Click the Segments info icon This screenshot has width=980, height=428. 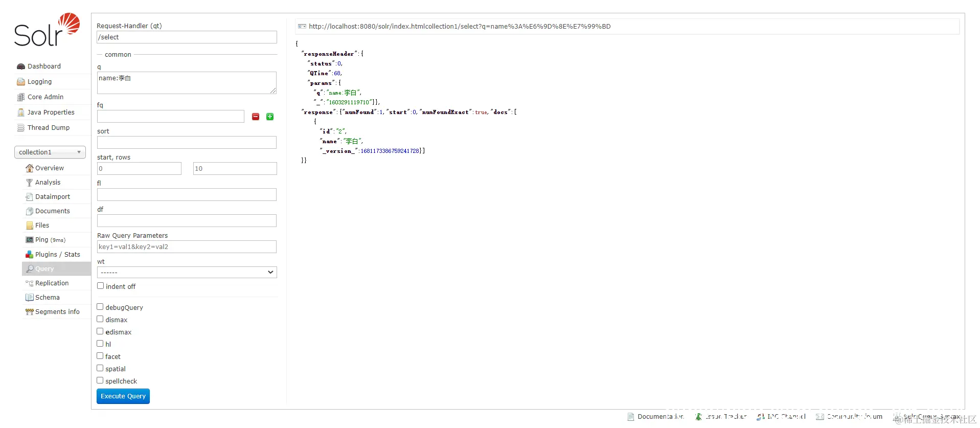pos(30,312)
